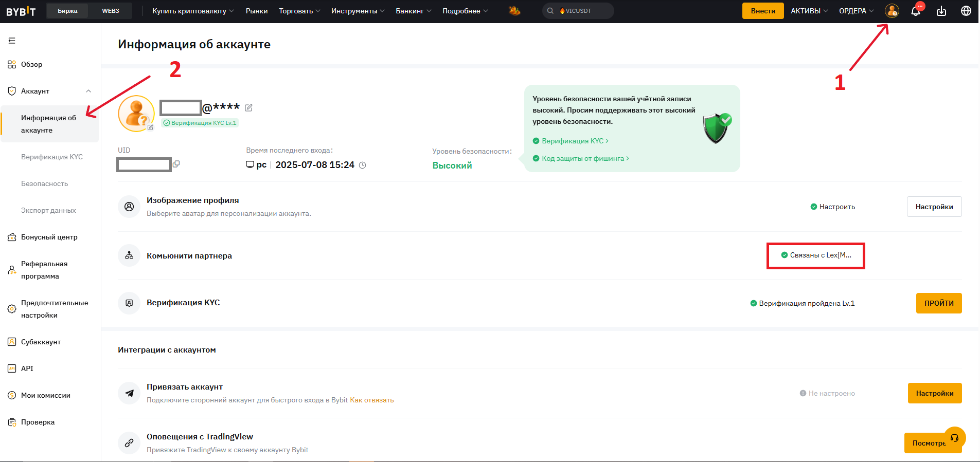Click the large profile avatar image

pyautogui.click(x=136, y=114)
